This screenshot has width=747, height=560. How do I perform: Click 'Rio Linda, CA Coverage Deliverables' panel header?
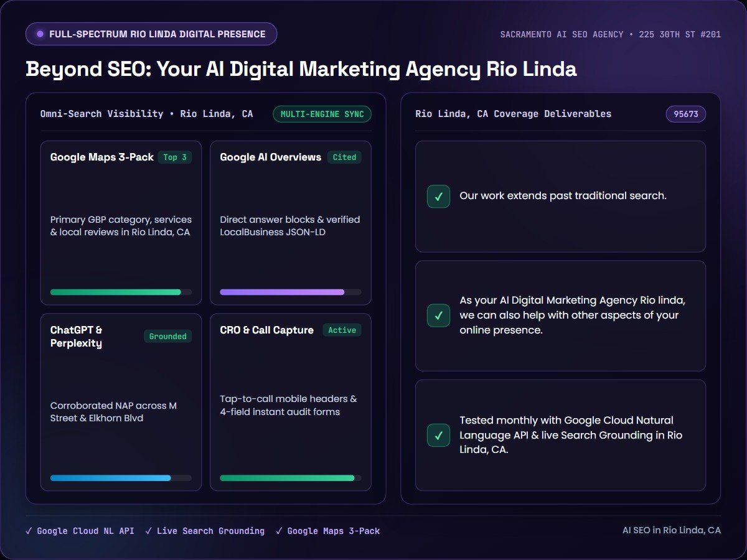point(514,114)
